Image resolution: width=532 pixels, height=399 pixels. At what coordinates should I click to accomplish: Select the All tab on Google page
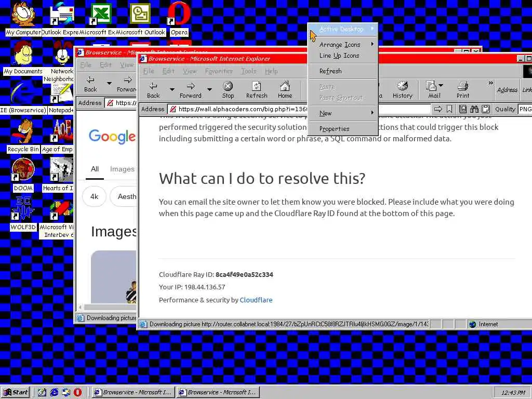(95, 169)
